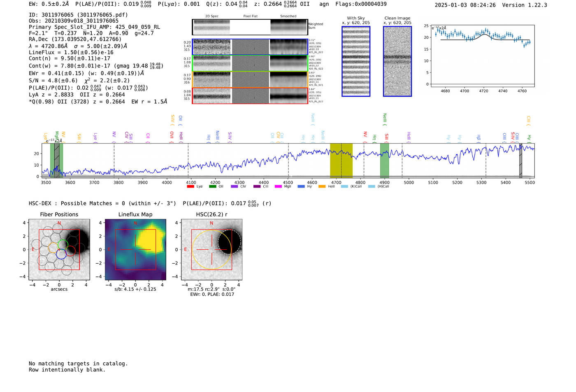Click the 'Flags:0x00004039' header text

361,4
